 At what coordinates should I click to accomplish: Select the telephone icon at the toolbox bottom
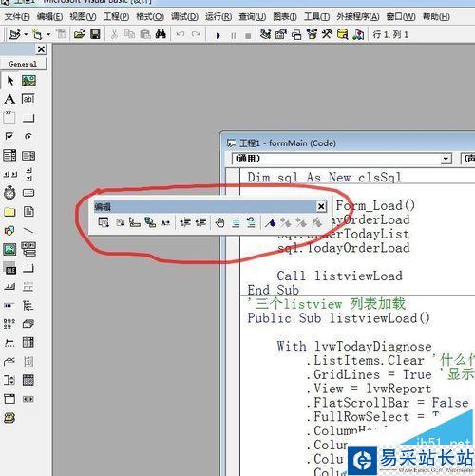click(x=9, y=418)
